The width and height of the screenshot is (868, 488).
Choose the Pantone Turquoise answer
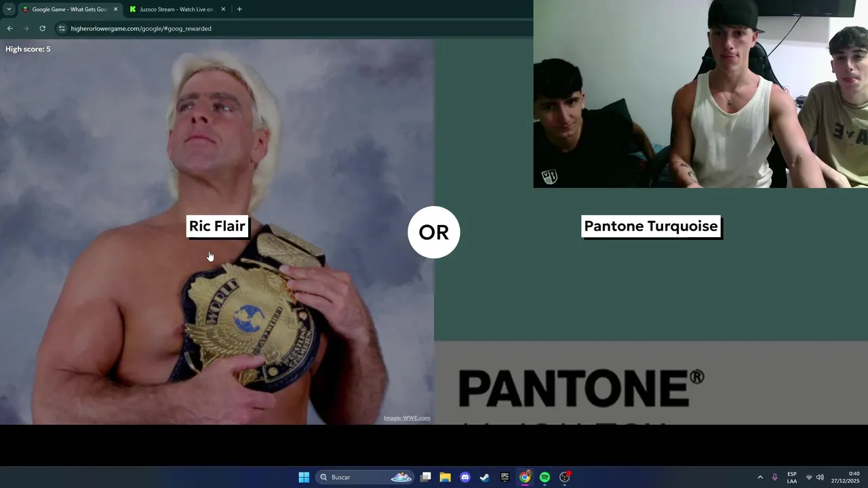coord(651,226)
